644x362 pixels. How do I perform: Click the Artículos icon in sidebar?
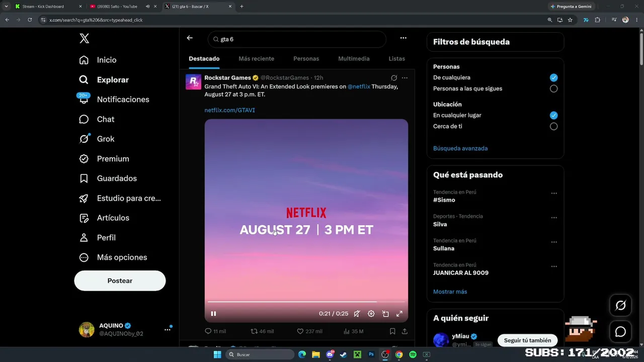point(84,218)
